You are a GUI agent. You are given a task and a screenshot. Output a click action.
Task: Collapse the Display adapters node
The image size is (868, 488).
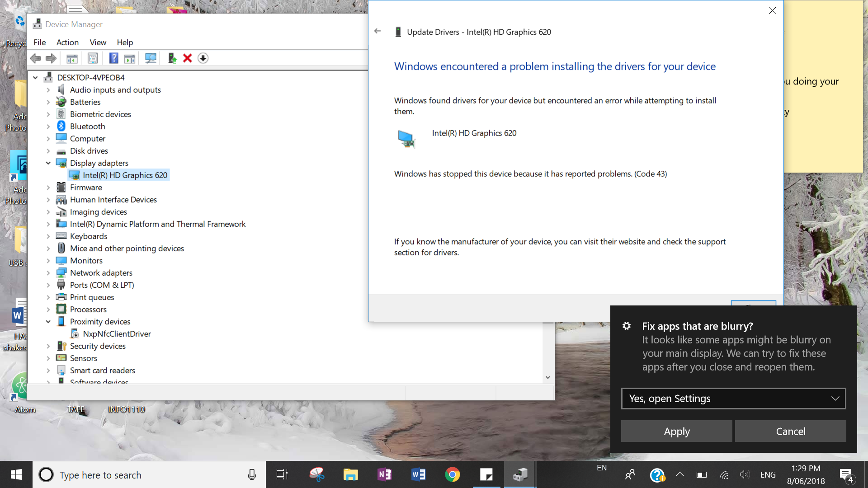48,163
